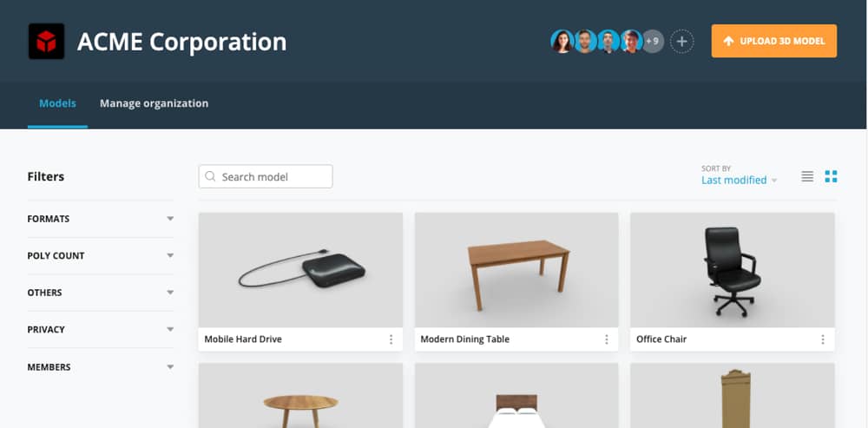
Task: Focus the Search model field
Action: coord(266,176)
